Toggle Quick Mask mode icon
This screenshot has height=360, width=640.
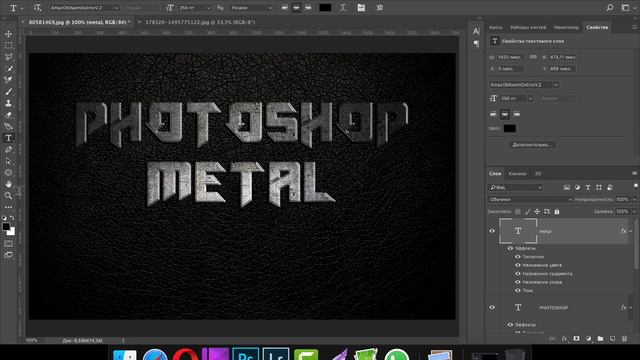pyautogui.click(x=9, y=244)
